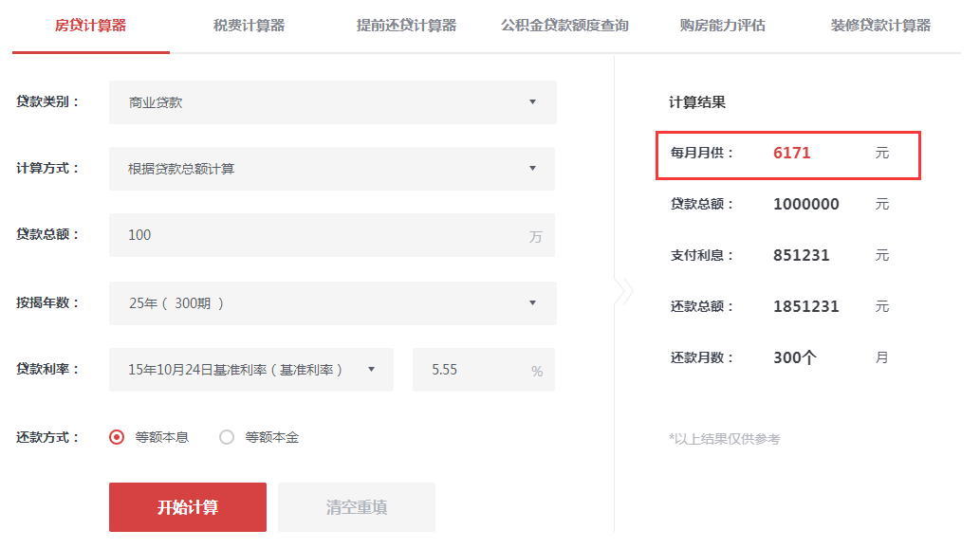Open the 提前还贷计算器 tab
Viewport: 980px width, 548px height.
pyautogui.click(x=406, y=26)
